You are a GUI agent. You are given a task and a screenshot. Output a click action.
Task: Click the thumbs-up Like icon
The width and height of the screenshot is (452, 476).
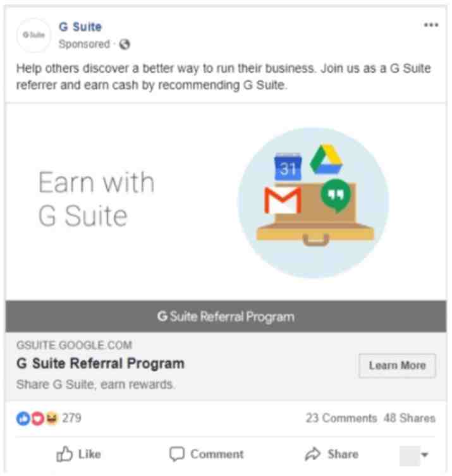click(x=64, y=454)
